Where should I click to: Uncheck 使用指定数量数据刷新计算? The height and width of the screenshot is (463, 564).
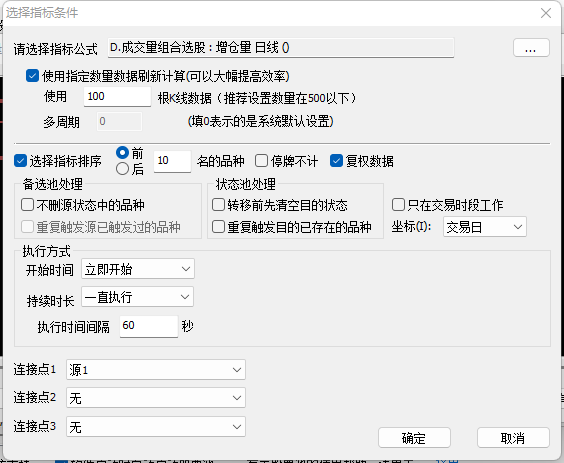32,76
